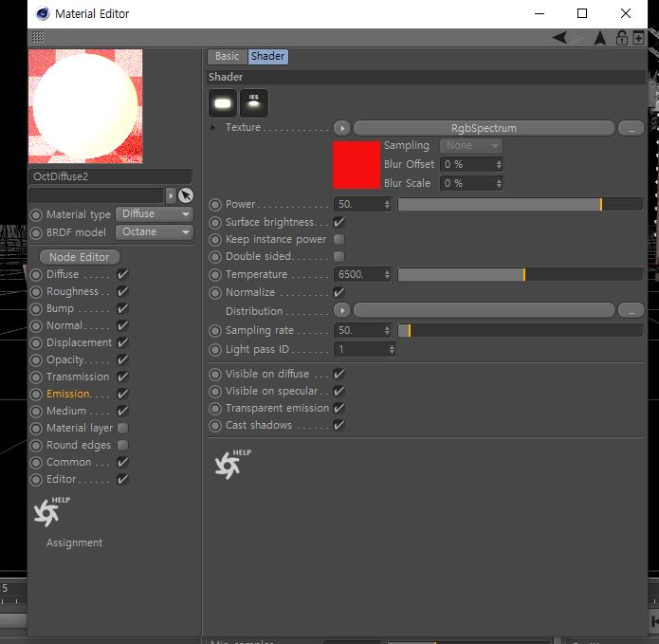Click the grip dots icon under title

pyautogui.click(x=38, y=37)
